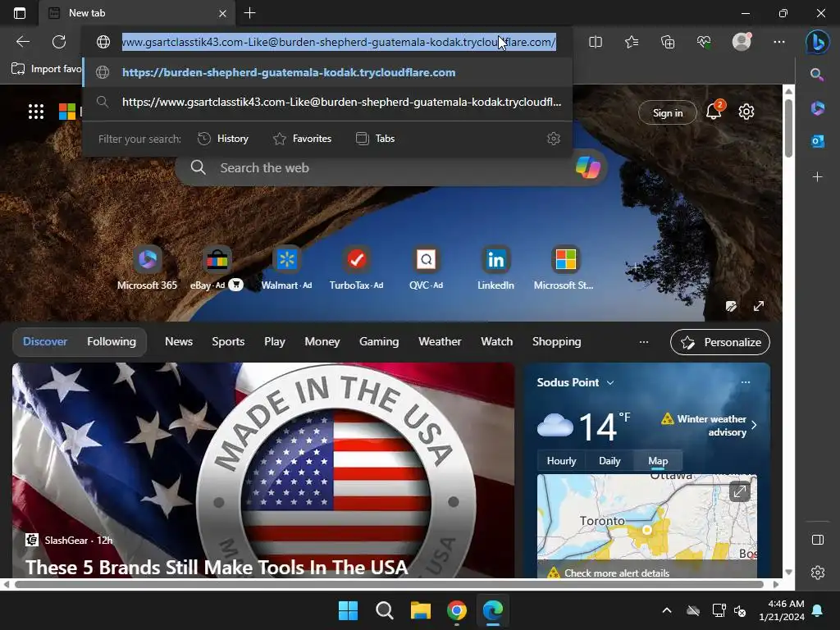Open the Microsoft 365 quick link
Viewport: 840px width, 630px height.
(147, 268)
